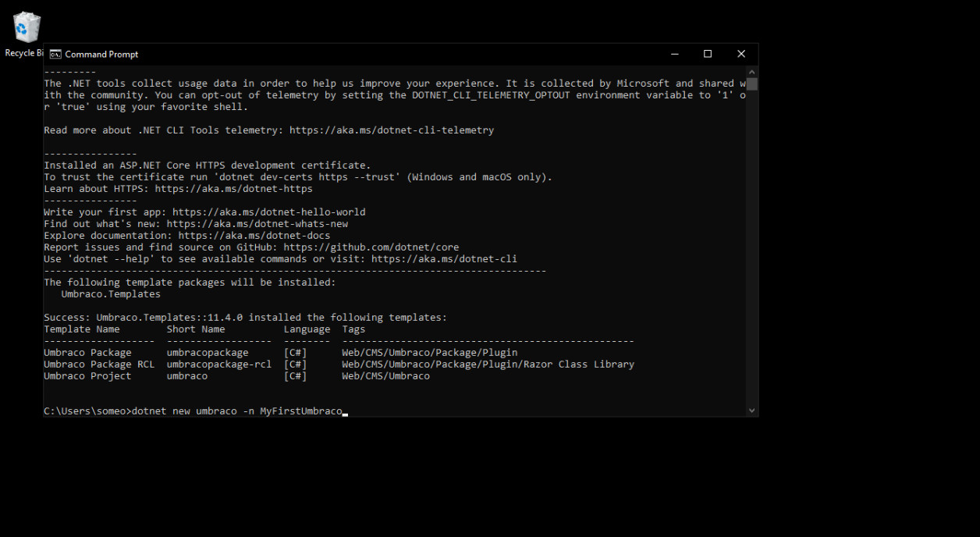Image resolution: width=980 pixels, height=537 pixels.
Task: Click the scrollbar down arrow
Action: [x=752, y=411]
